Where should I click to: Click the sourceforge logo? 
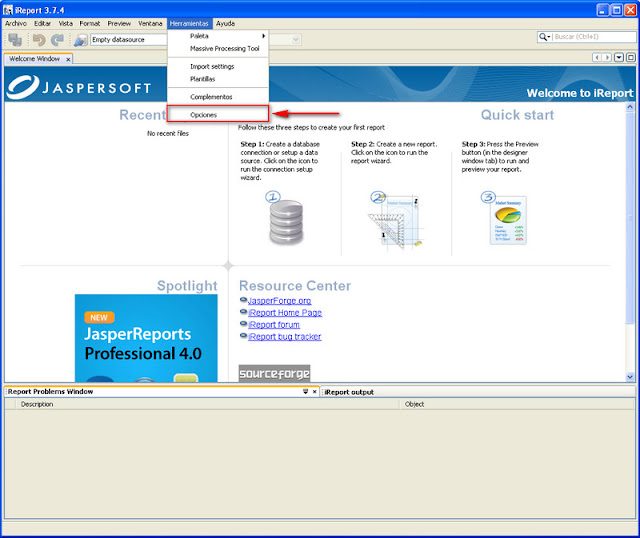[x=274, y=373]
